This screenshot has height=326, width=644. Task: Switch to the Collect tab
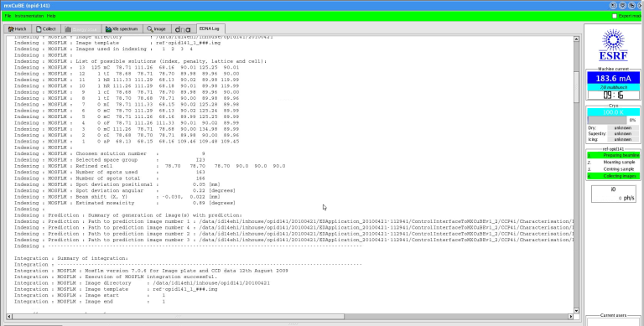click(46, 29)
